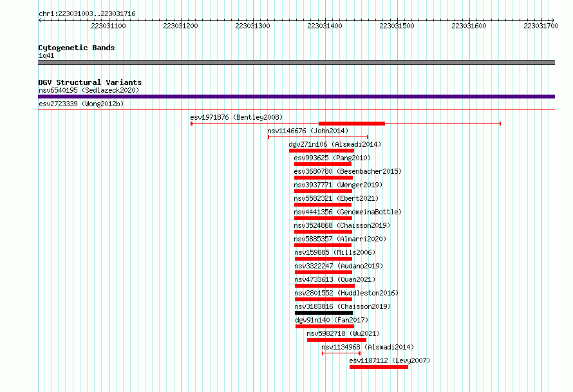Click dgv271n106 (Alsmadi2014) label

tap(335, 144)
